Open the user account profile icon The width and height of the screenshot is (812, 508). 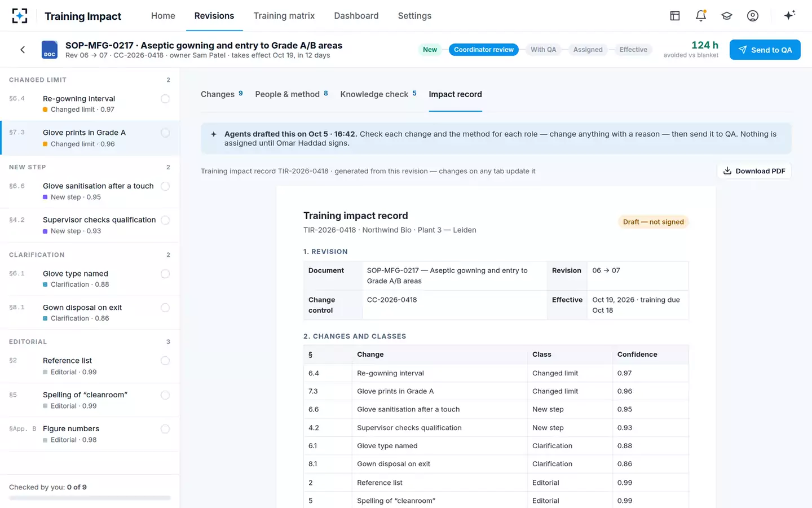[753, 16]
